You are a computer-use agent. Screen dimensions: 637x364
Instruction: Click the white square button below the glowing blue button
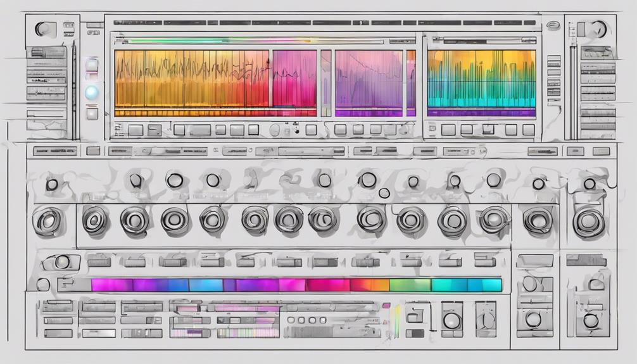click(x=92, y=113)
